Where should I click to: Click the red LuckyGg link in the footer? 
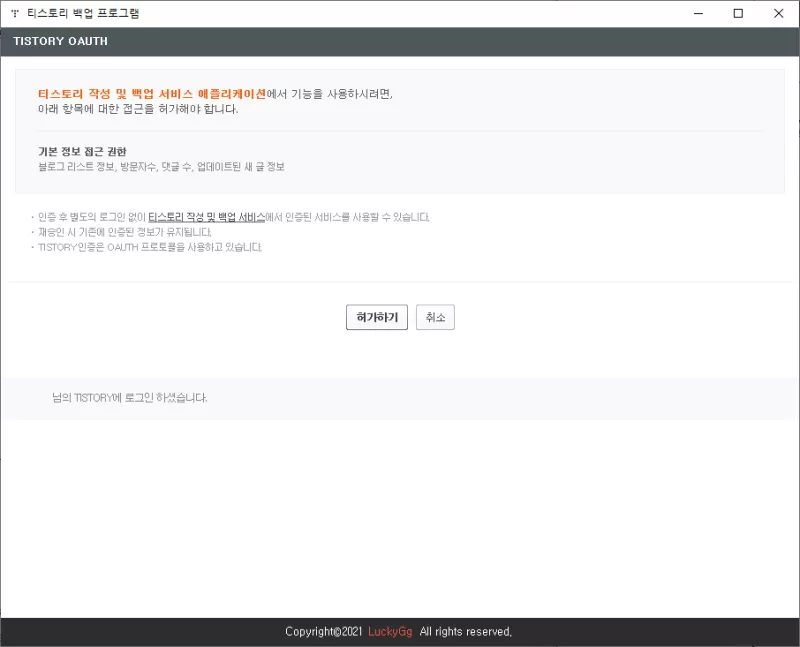click(x=390, y=632)
